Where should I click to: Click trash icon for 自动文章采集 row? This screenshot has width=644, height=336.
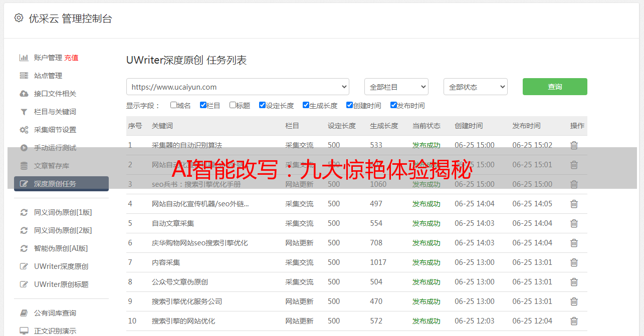coord(574,223)
